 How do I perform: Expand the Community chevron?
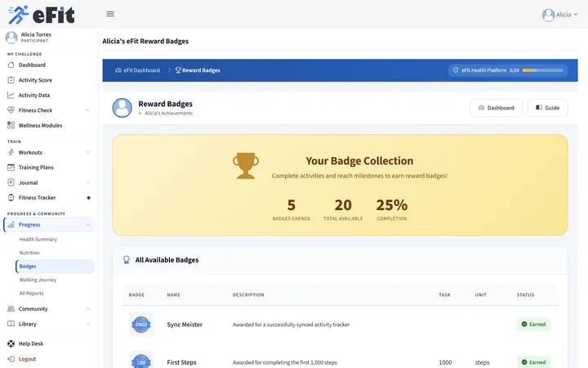pos(87,308)
